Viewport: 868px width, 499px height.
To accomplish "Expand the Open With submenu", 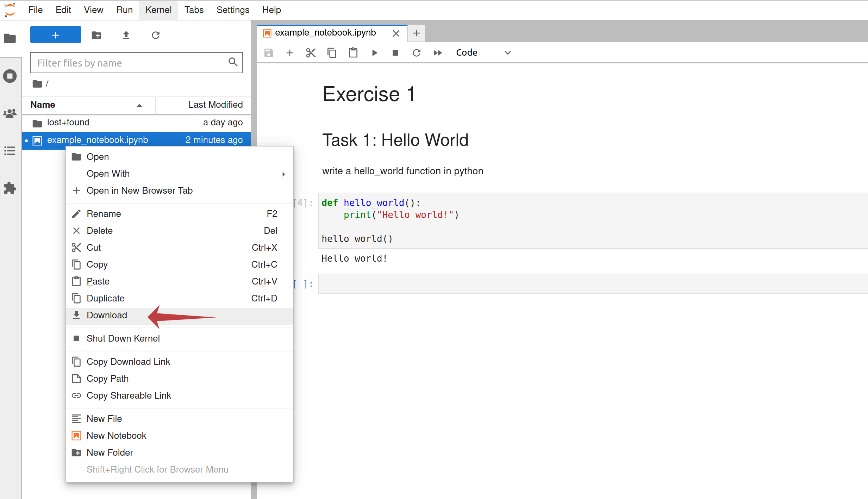I will tap(180, 174).
